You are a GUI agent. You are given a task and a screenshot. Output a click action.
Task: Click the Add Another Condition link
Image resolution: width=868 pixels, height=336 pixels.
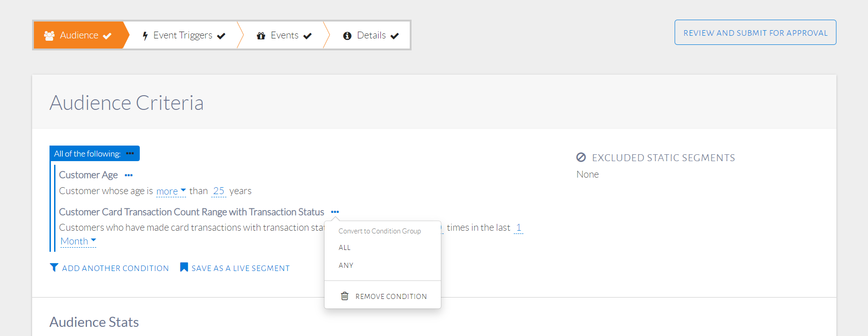tap(115, 268)
